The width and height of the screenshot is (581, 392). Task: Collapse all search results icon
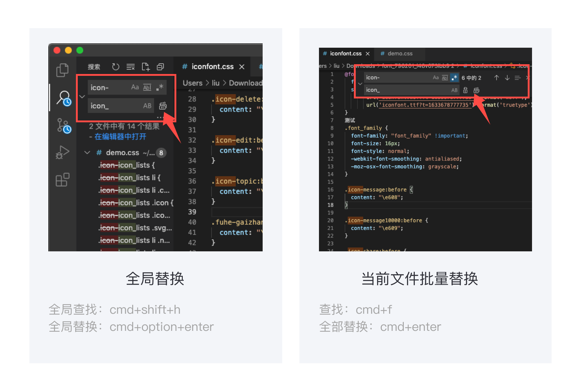(x=160, y=67)
